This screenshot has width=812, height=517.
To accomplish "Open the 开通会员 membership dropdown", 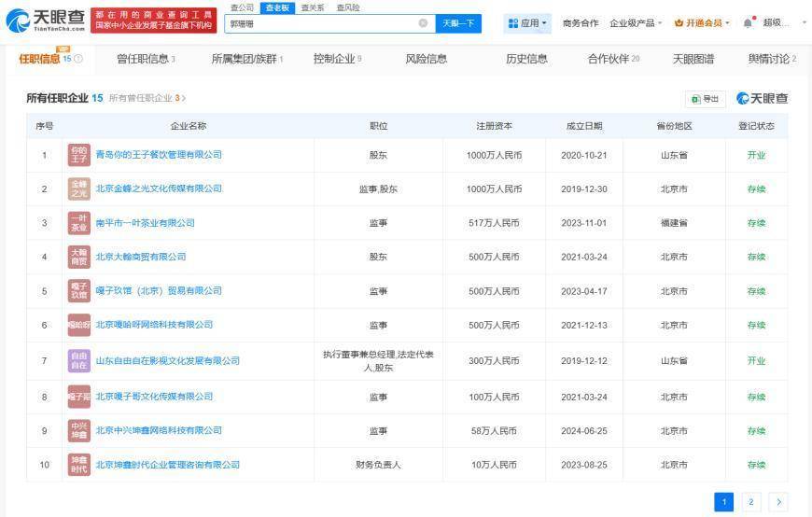I will point(702,23).
